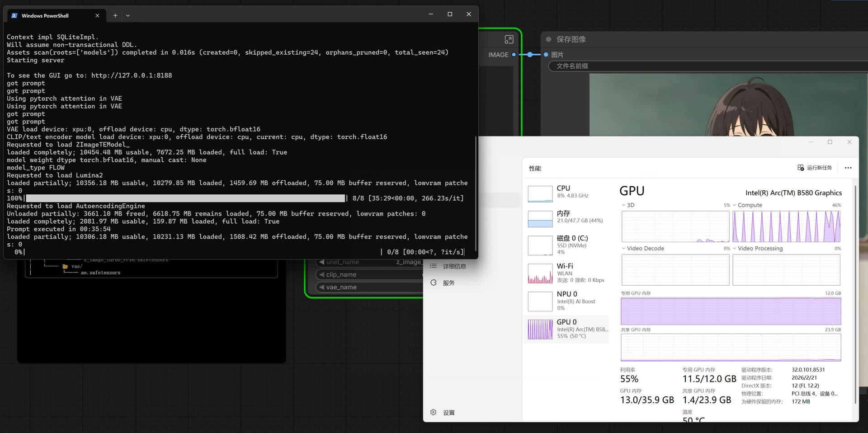The height and width of the screenshot is (433, 868).
Task: Click the IMAGE output port dot
Action: [514, 55]
